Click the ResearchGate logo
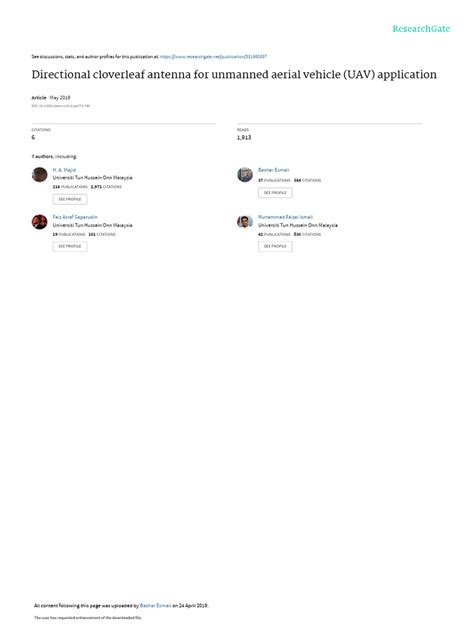This screenshot has height=632, width=474. 421,29
